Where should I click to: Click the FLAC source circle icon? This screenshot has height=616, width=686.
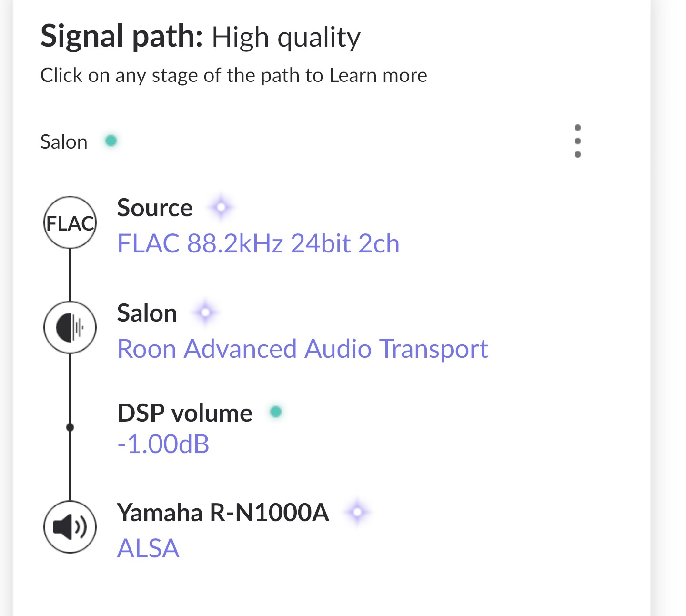pyautogui.click(x=71, y=222)
